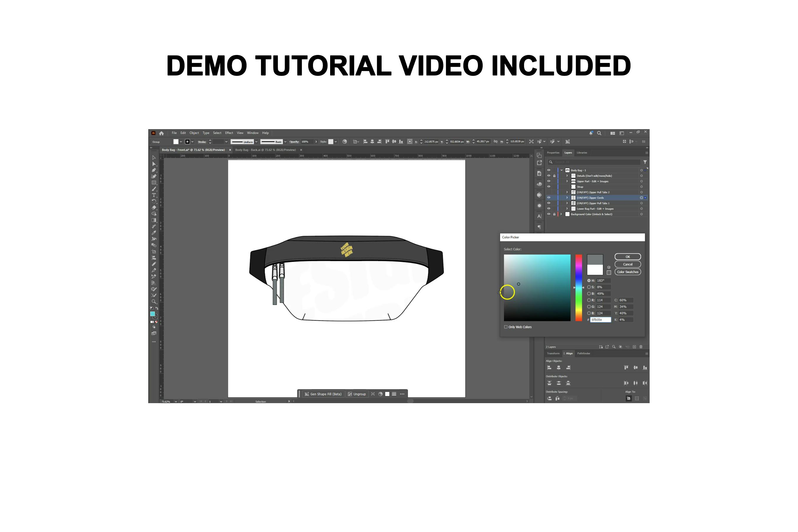Hide the Lower Bag Part layer
Viewport: 798px width, 532px height.
tap(549, 209)
